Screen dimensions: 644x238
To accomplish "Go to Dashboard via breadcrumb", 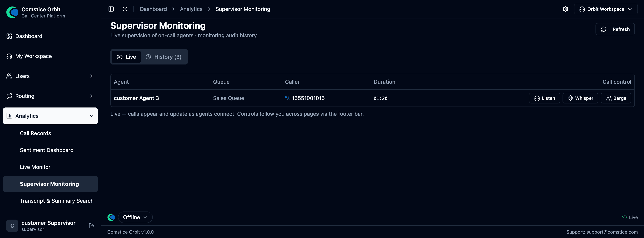I will coord(153,9).
